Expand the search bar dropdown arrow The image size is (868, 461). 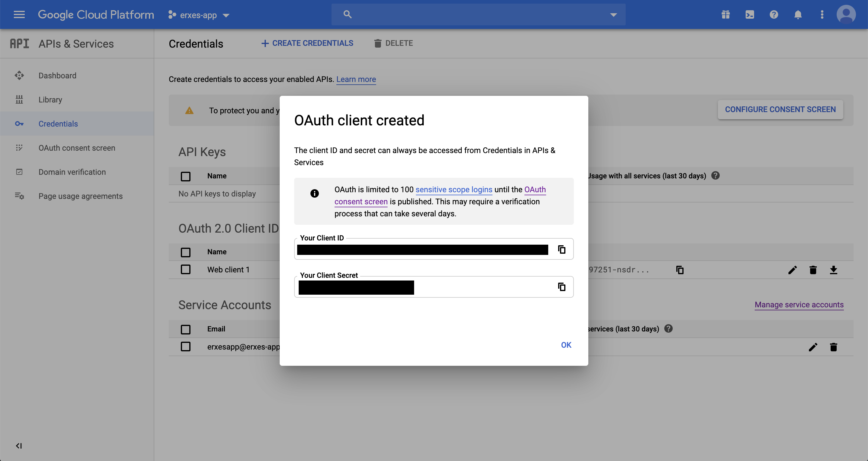tap(613, 14)
